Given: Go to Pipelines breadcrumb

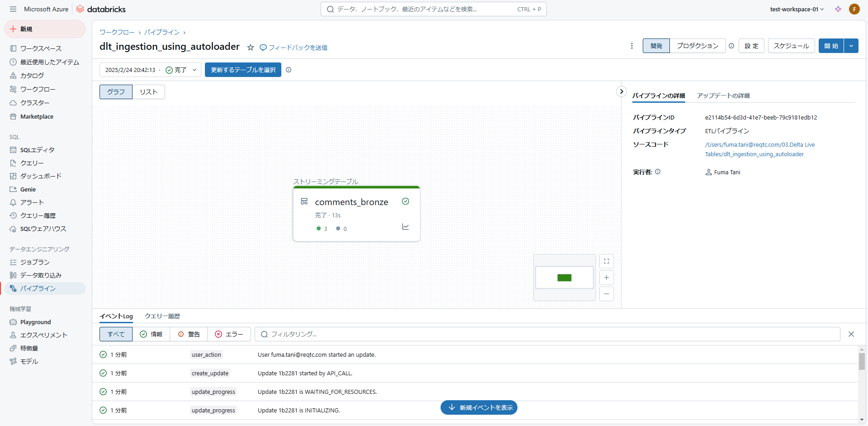Looking at the screenshot, I should point(162,32).
